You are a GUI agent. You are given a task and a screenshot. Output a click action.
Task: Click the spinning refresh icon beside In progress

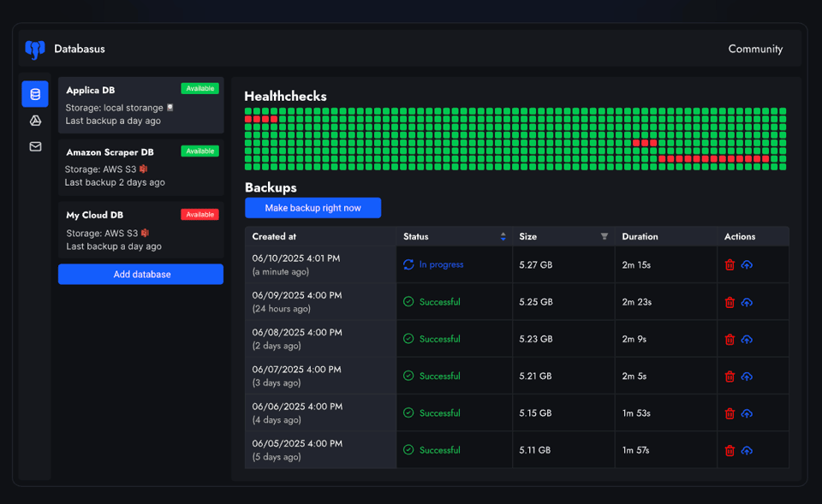coord(409,264)
